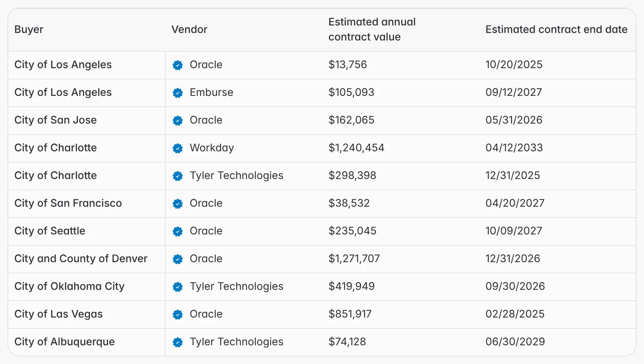Image resolution: width=644 pixels, height=364 pixels.
Task: Click the 10/20/2025 end date
Action: (x=514, y=64)
